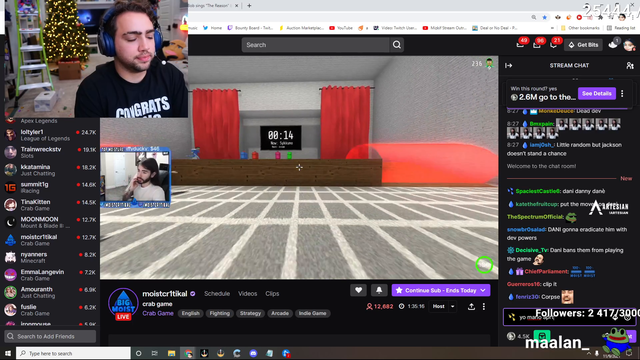Click the Twitch search magnifier button

point(397,45)
